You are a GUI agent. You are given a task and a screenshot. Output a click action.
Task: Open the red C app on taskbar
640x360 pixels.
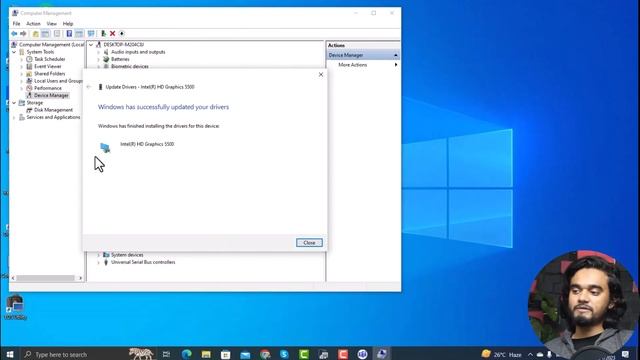(343, 354)
